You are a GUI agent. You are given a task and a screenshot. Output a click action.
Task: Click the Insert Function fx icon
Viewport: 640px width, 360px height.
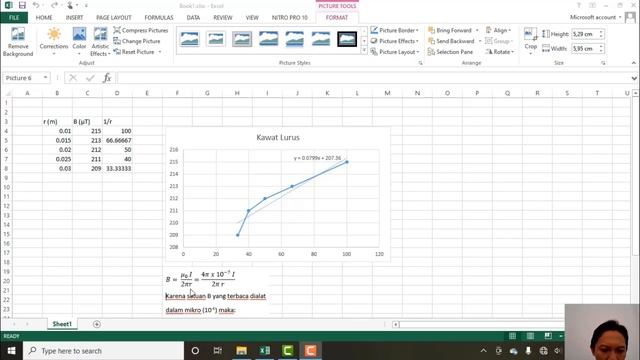(x=107, y=78)
